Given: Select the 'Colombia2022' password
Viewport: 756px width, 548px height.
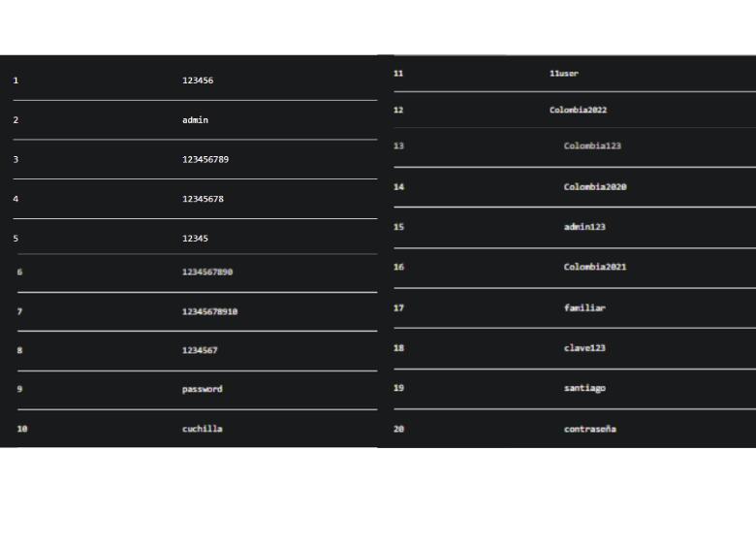Looking at the screenshot, I should pyautogui.click(x=578, y=110).
